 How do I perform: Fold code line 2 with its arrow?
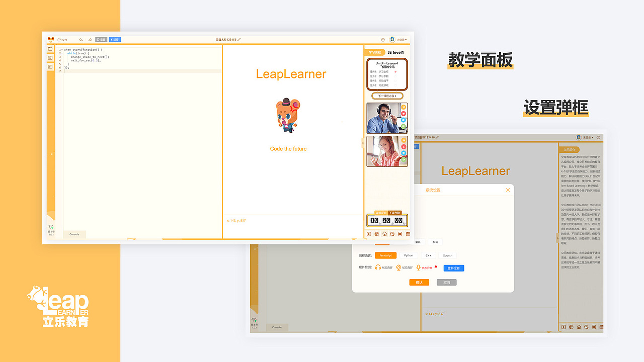pos(62,53)
